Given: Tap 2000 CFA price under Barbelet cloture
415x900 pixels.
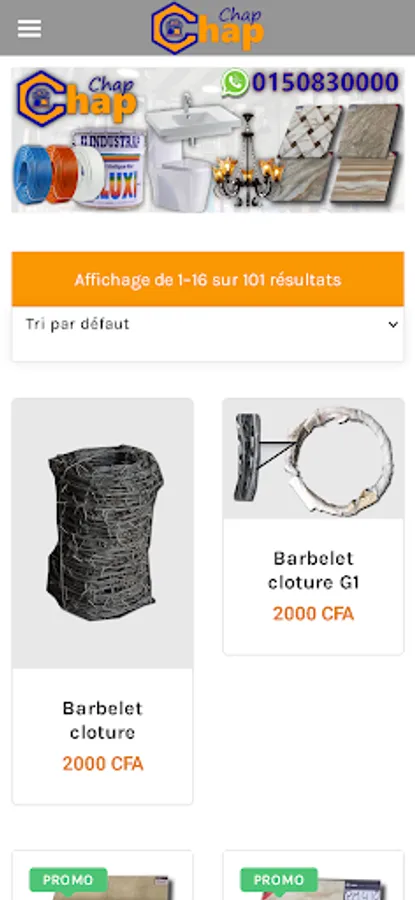Looking at the screenshot, I should tap(103, 763).
